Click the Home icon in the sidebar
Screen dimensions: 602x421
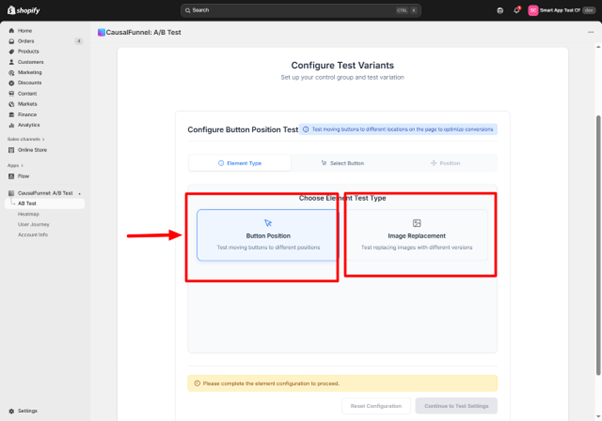(12, 31)
